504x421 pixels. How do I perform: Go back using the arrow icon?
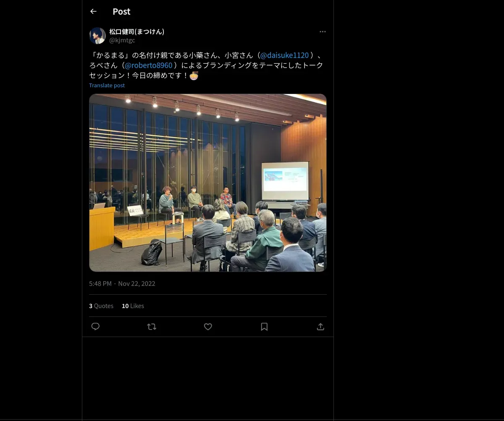[x=93, y=11]
